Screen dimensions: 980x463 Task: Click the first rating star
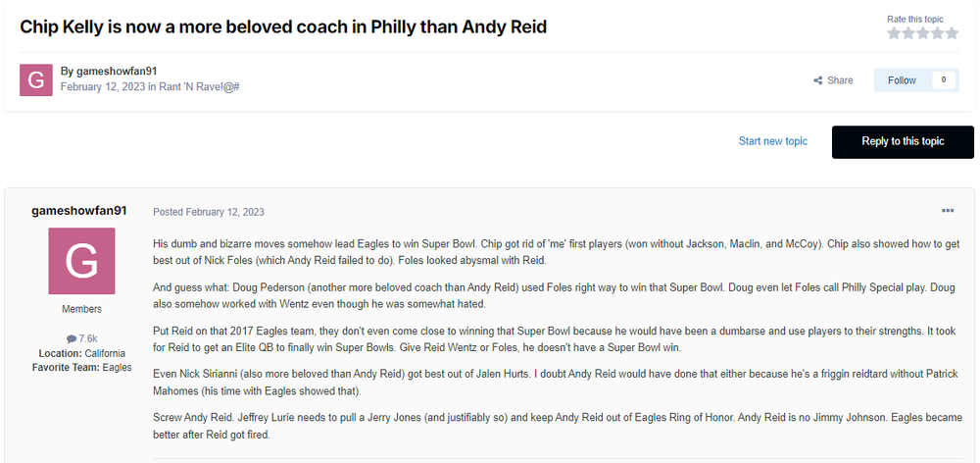pos(894,33)
